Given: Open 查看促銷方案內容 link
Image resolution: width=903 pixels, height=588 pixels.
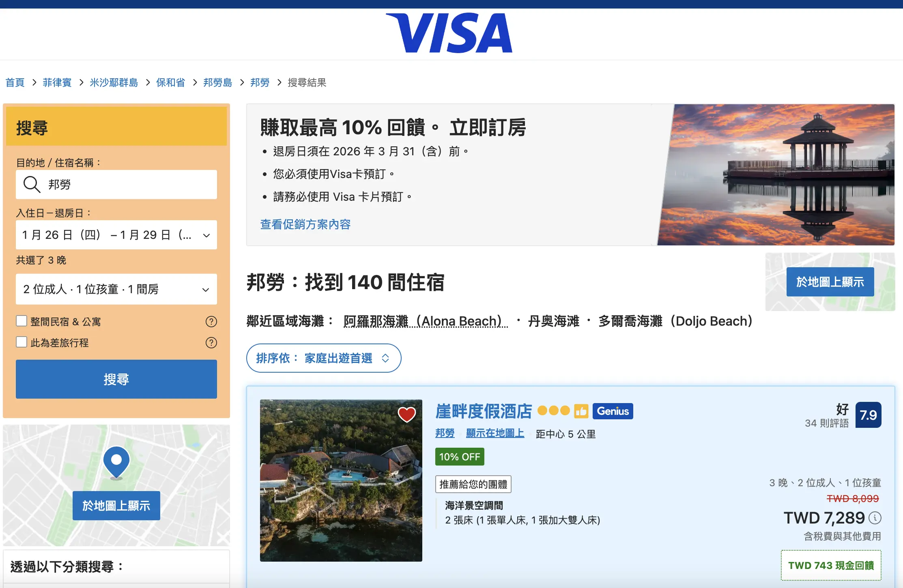Looking at the screenshot, I should click(305, 224).
